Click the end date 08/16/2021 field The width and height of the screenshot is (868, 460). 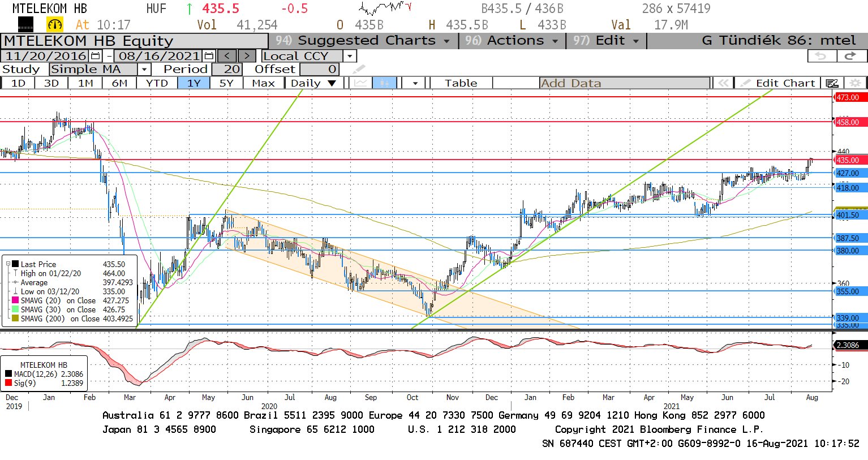(x=159, y=56)
